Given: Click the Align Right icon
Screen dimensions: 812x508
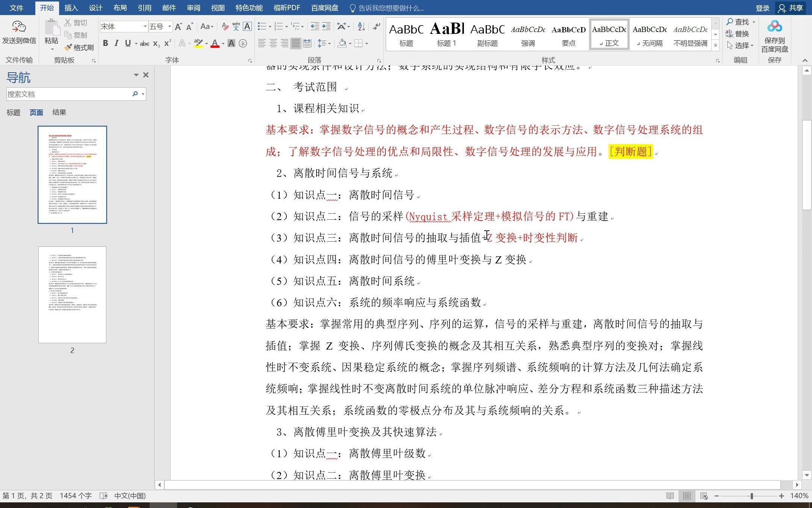Looking at the screenshot, I should point(285,43).
